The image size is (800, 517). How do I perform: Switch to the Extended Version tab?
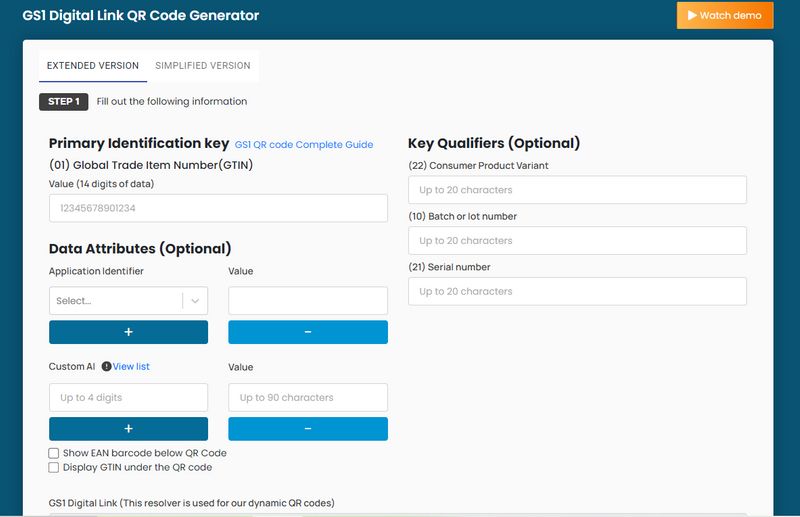coord(93,66)
